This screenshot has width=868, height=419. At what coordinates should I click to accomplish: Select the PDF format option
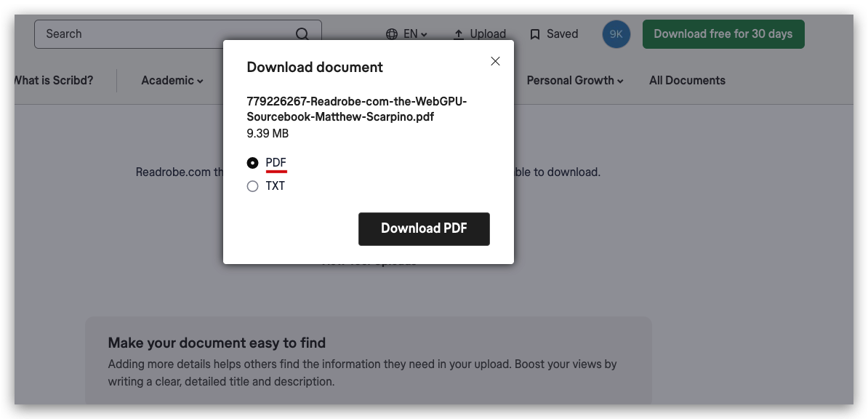(252, 163)
